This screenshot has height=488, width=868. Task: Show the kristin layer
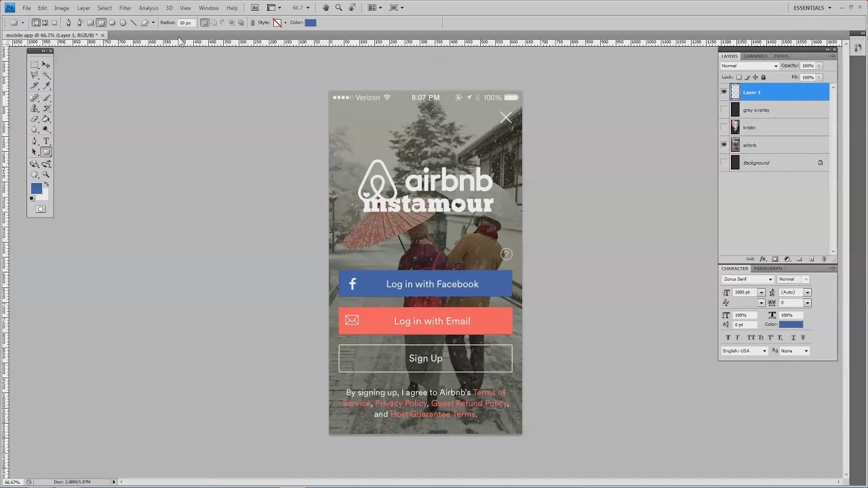pyautogui.click(x=724, y=127)
